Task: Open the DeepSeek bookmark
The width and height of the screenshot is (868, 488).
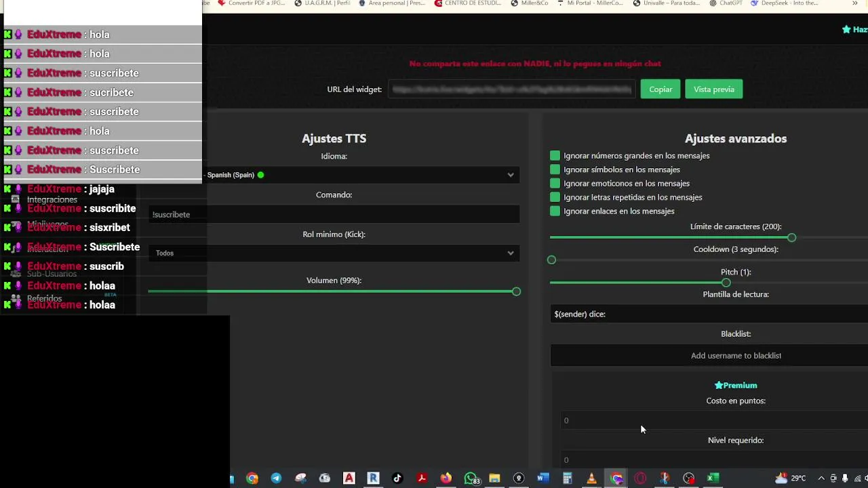Action: pyautogui.click(x=785, y=3)
